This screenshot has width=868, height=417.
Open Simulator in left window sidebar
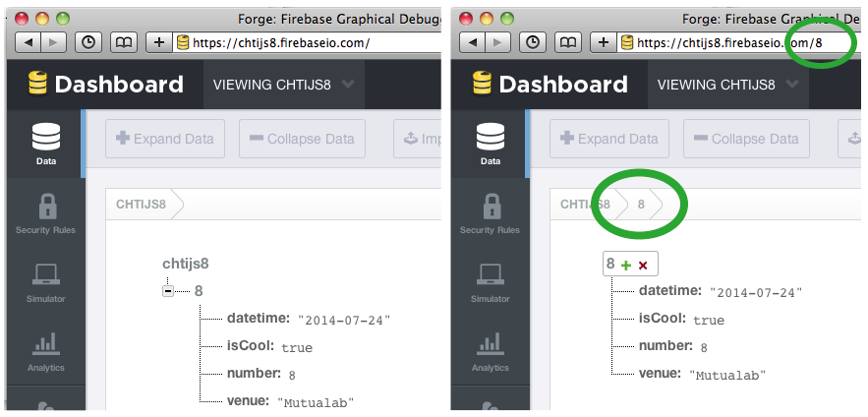tap(46, 281)
